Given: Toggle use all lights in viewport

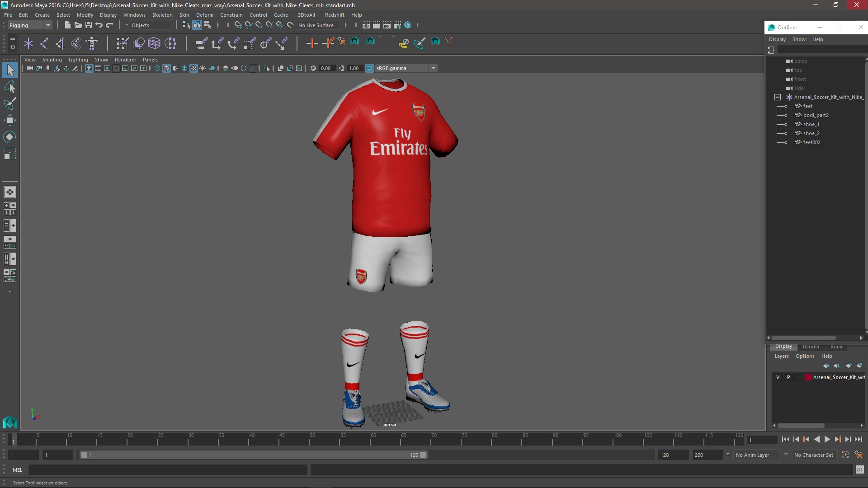Looking at the screenshot, I should [x=203, y=68].
